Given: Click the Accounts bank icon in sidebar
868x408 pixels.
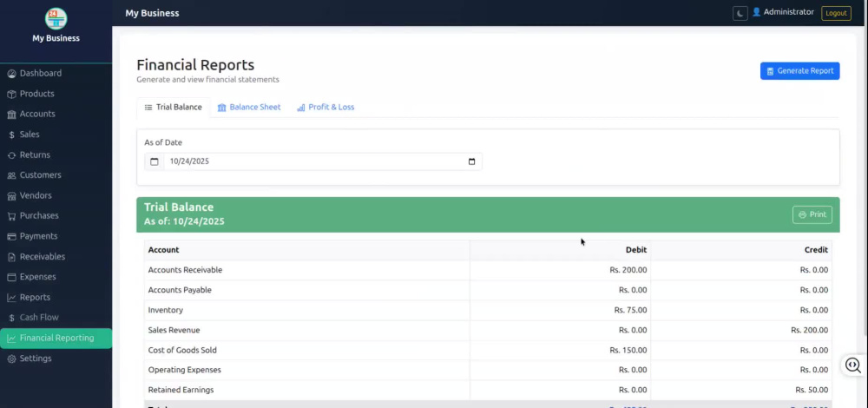Looking at the screenshot, I should [11, 114].
